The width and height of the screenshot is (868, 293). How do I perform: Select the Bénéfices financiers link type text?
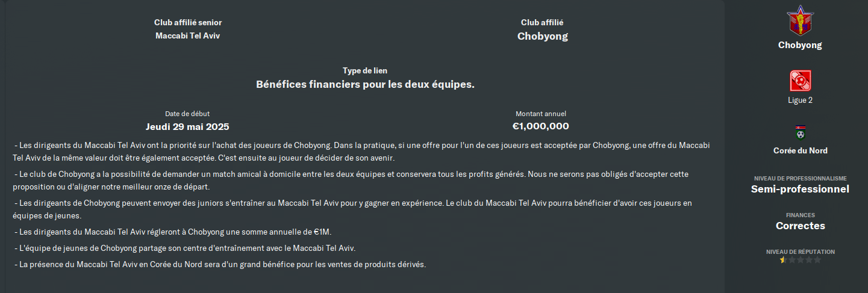[365, 84]
